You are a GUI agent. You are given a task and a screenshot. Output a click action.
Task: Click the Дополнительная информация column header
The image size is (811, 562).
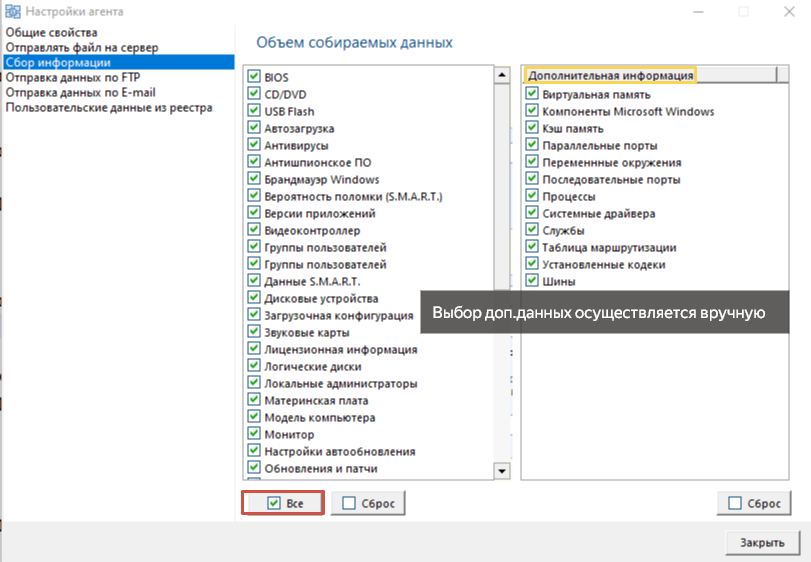tap(610, 75)
